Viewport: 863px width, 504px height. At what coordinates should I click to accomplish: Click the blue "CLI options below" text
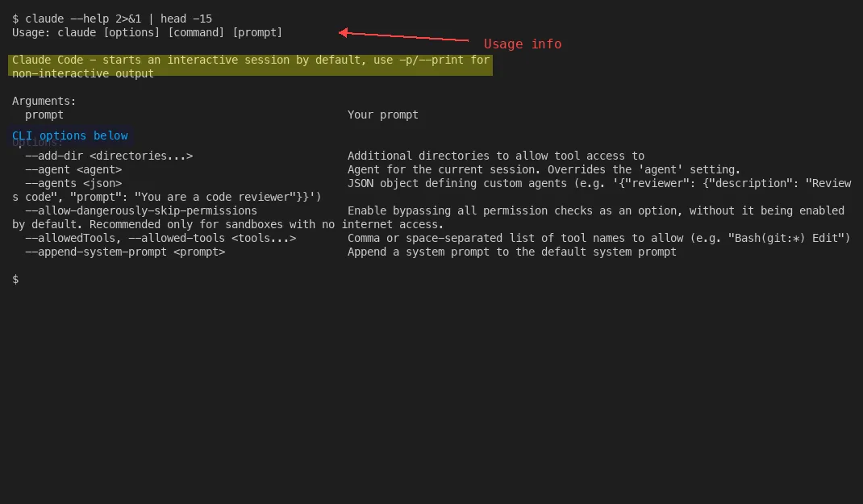click(69, 135)
